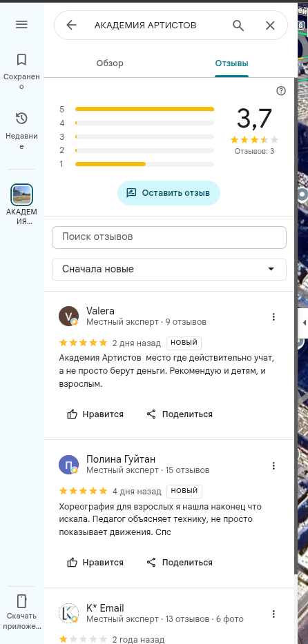Image resolution: width=308 pixels, height=644 pixels.
Task: Share Valera's review with Поделиться
Action: click(180, 414)
